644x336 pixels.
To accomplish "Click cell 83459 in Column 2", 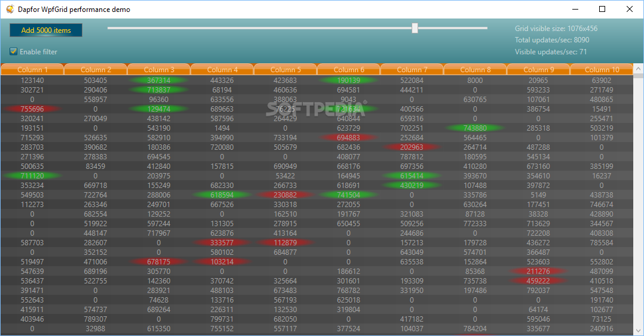I will tap(96, 167).
